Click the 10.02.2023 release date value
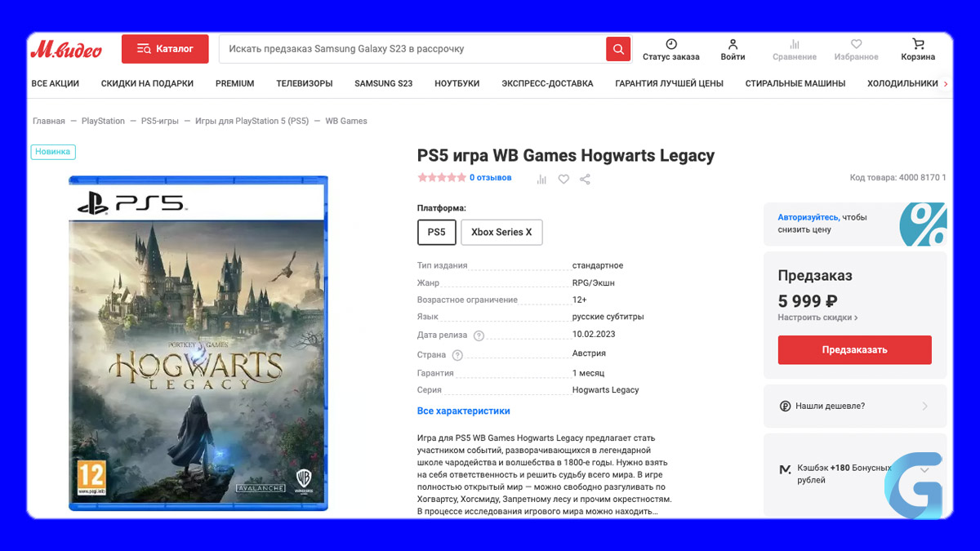 click(594, 335)
